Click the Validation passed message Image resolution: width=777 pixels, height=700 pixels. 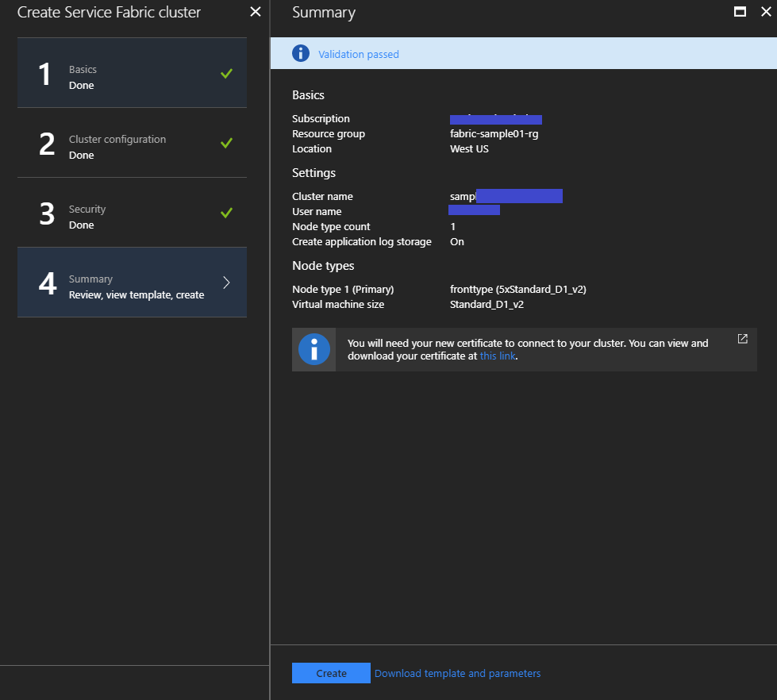(x=358, y=54)
